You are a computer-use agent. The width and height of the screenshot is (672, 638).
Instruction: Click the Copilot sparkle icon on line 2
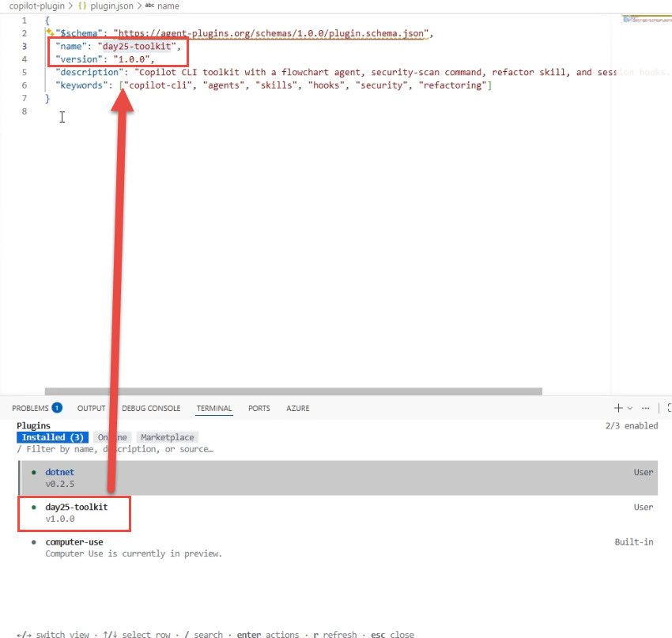pyautogui.click(x=50, y=32)
